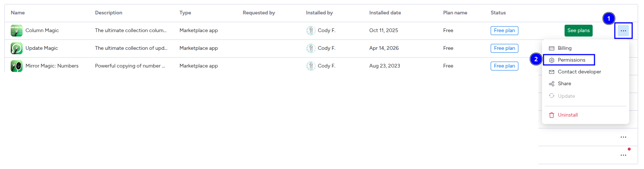Screen dimensions: 644x169
Task: Click the Column Magic app icon
Action: click(17, 31)
